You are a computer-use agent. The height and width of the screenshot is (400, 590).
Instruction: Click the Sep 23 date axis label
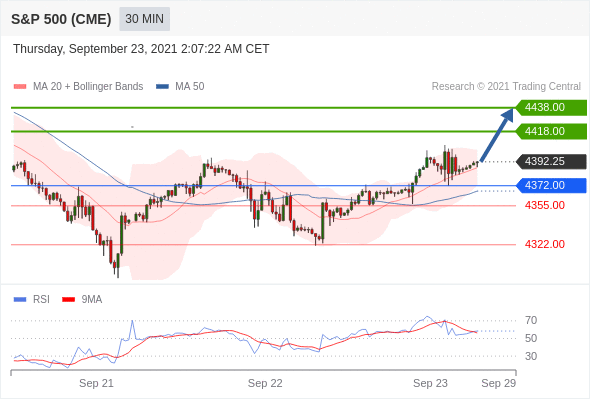430,383
